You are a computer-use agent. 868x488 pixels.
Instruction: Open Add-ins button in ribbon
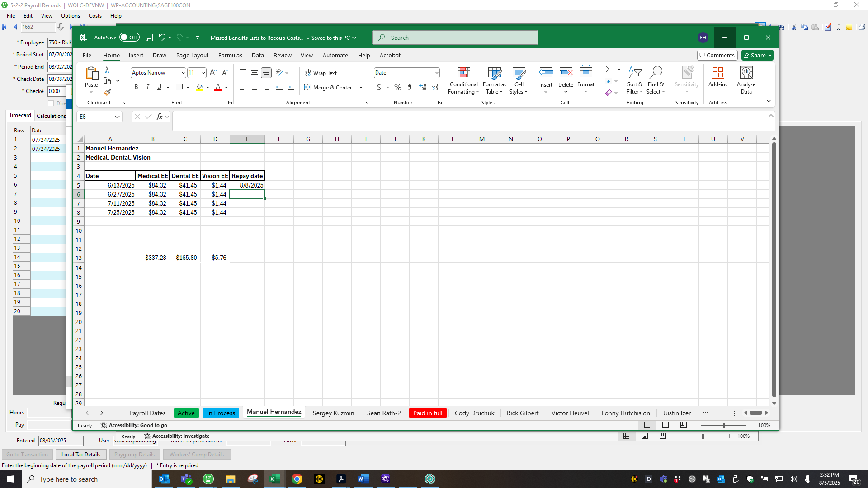(x=718, y=77)
